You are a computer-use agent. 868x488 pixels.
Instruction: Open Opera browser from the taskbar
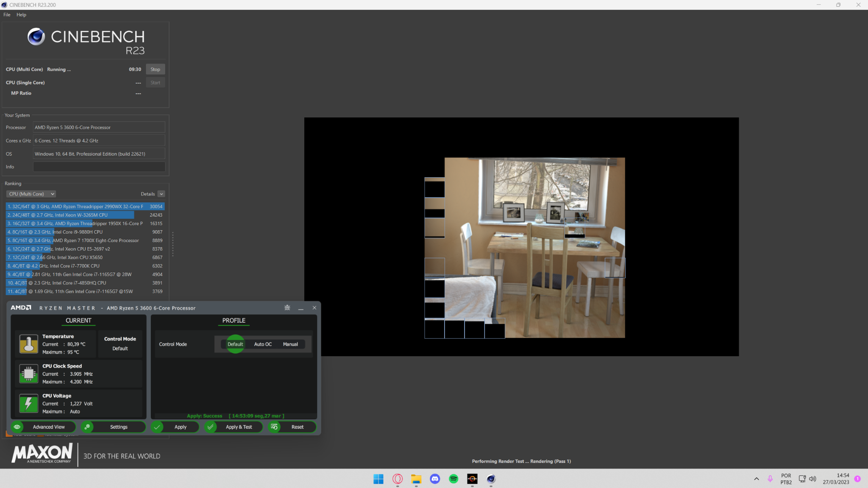coord(398,479)
